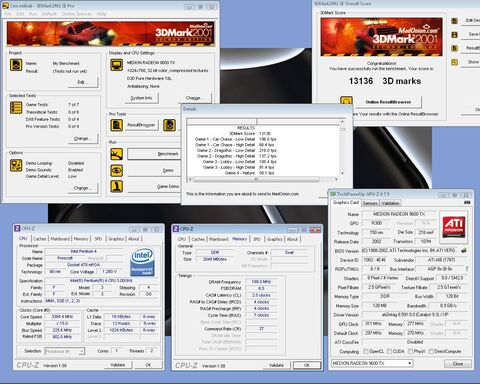Click Close button in GPU-Z

(x=458, y=363)
